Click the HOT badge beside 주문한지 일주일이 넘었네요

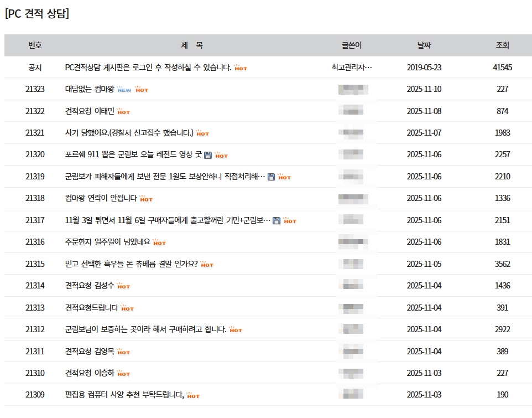click(x=159, y=243)
